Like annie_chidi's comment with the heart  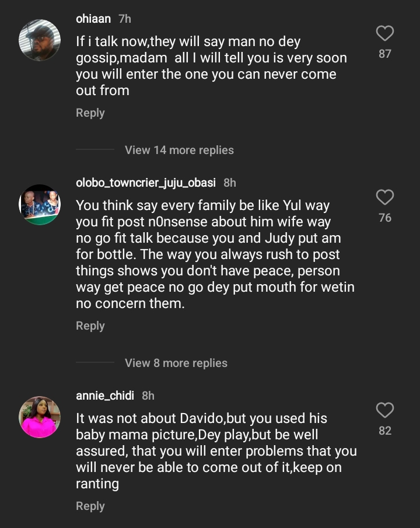(x=384, y=411)
